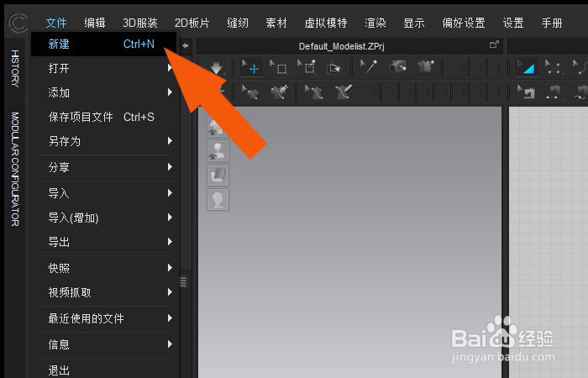Select the edit 3D curve line tool
Screen dimensions: 588x378
313,92
